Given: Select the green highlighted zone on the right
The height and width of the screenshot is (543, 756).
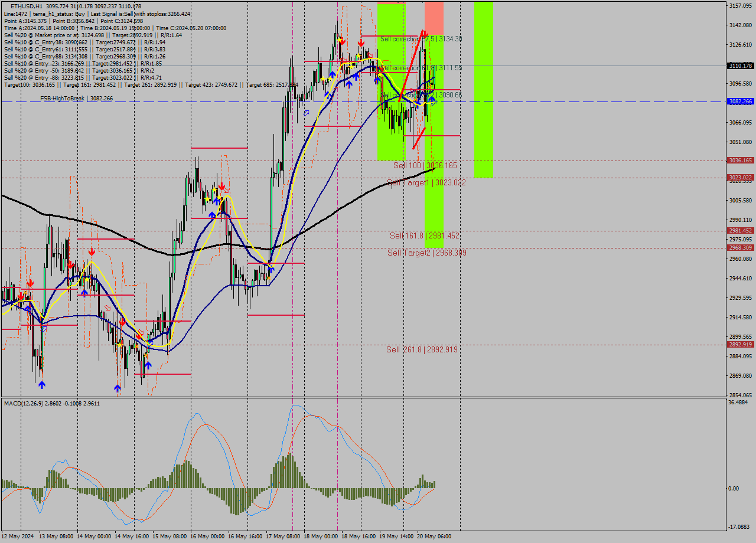Looking at the screenshot, I should tap(483, 89).
